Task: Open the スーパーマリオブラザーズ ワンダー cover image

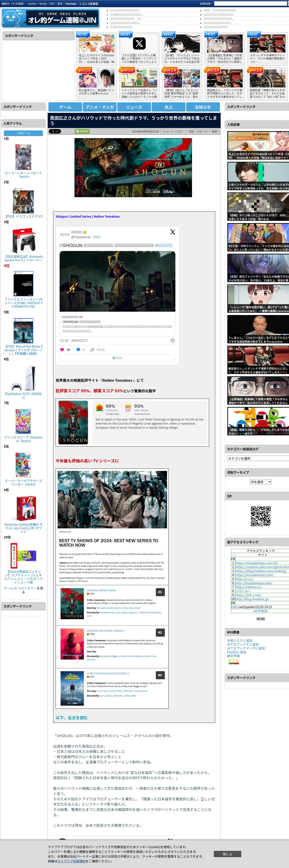Action: tap(23, 465)
